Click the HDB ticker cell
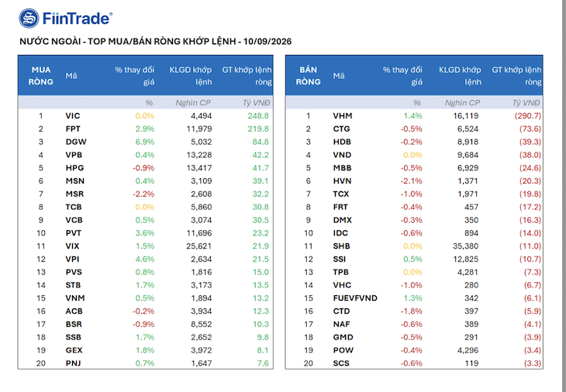Screen dimensions: 566x392 (x=342, y=142)
